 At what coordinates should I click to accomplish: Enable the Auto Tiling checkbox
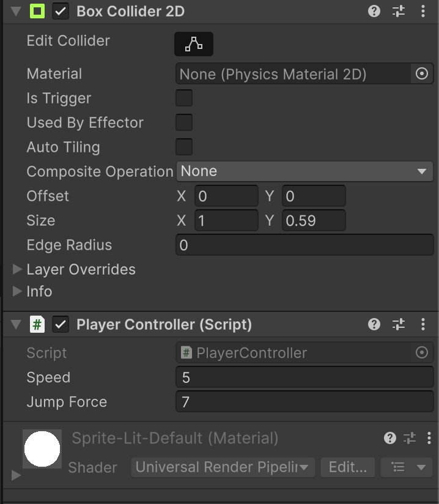(184, 147)
